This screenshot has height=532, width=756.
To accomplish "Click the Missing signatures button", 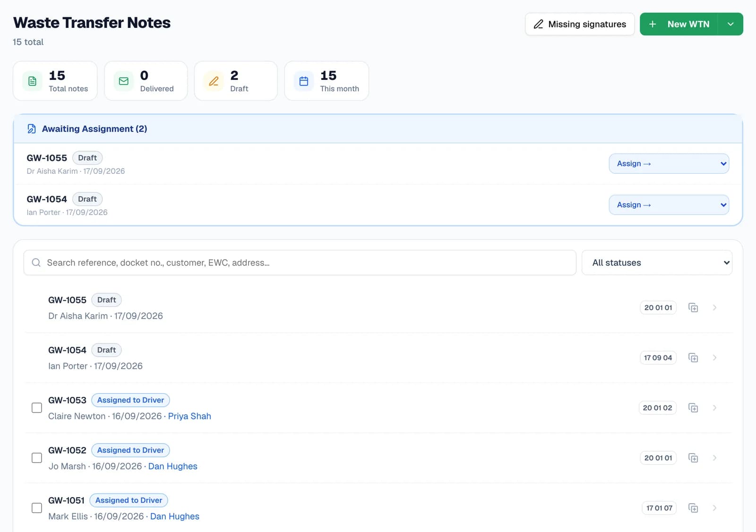I will [580, 24].
